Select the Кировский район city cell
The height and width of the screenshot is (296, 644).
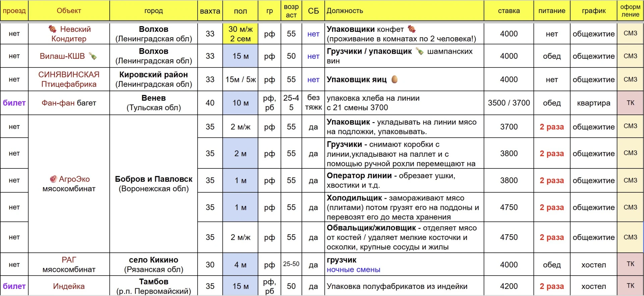click(x=154, y=80)
